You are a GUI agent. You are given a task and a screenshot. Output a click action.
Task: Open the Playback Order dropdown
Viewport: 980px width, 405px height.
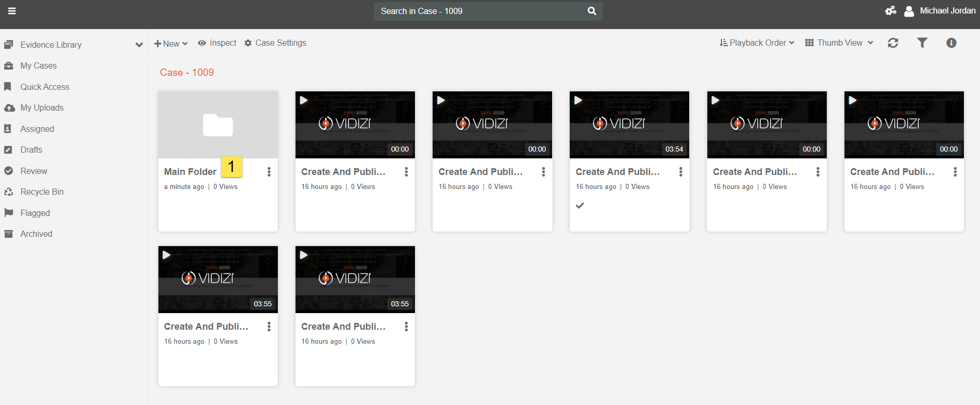tap(757, 43)
